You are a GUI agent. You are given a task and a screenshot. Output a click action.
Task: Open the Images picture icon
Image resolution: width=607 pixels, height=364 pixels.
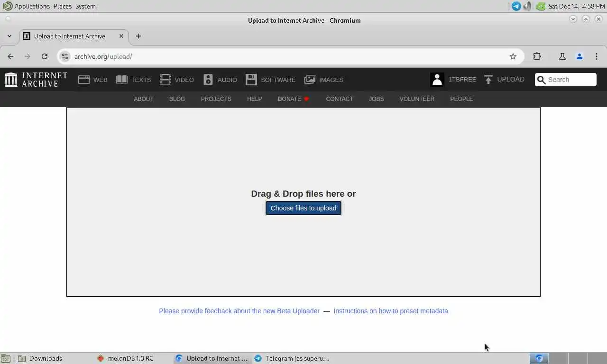click(310, 80)
